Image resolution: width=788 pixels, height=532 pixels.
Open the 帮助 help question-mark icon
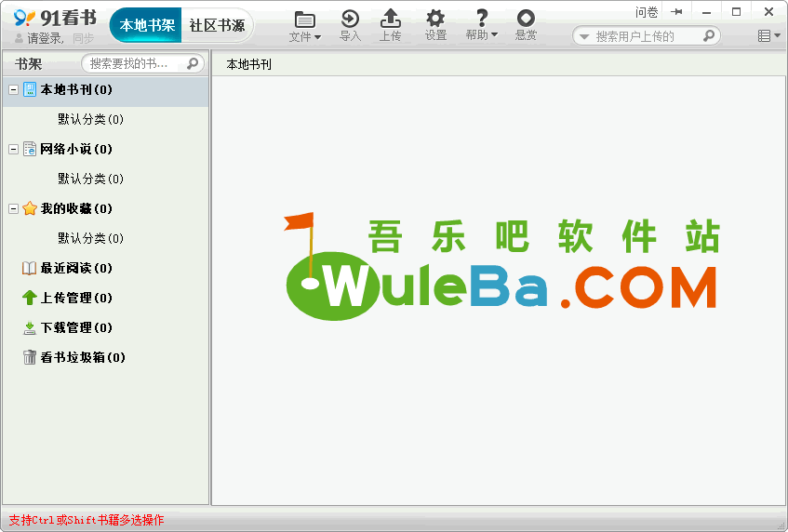coord(482,18)
